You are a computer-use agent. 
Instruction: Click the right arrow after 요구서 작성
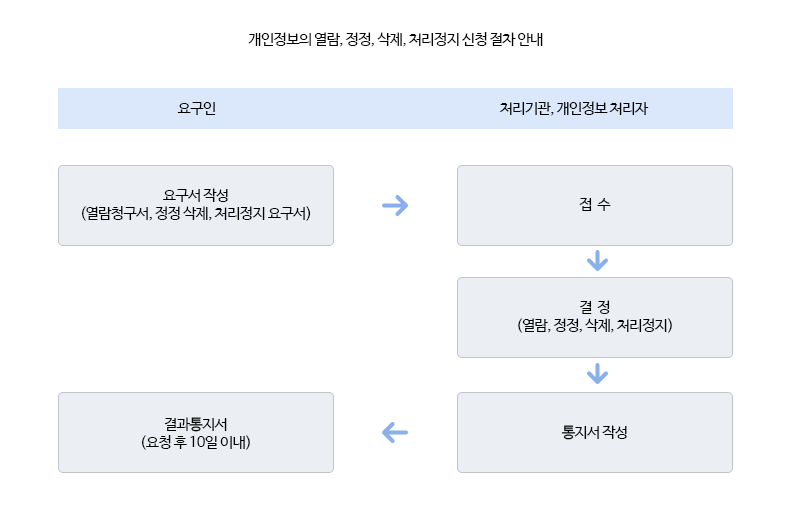click(x=395, y=206)
